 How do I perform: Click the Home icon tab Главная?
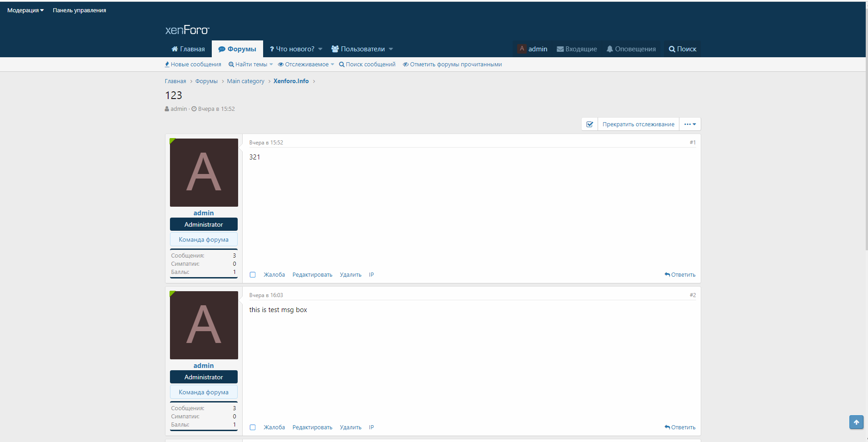(x=188, y=49)
